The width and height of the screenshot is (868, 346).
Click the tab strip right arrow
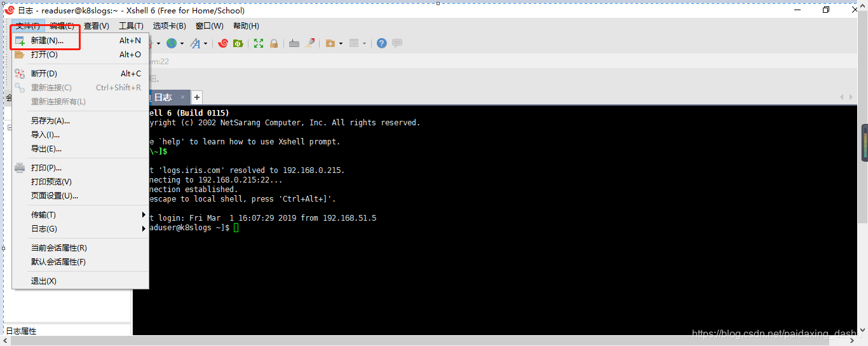pos(850,97)
